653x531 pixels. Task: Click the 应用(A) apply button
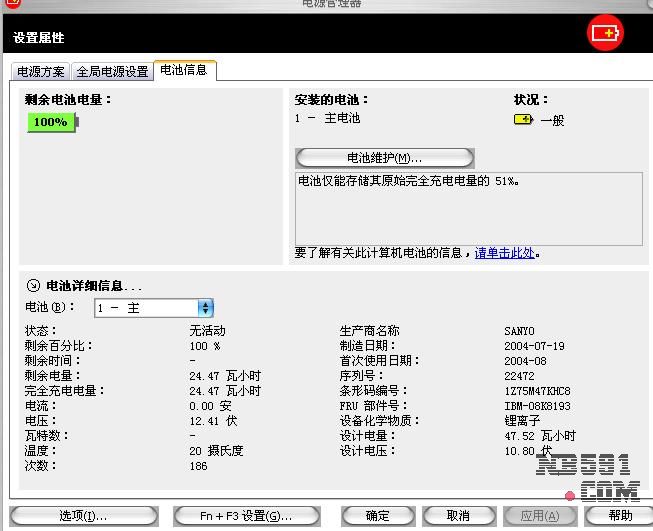coord(539,515)
